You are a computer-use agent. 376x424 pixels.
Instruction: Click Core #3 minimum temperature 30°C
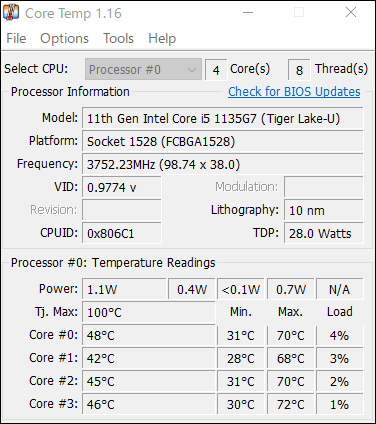pos(241,404)
